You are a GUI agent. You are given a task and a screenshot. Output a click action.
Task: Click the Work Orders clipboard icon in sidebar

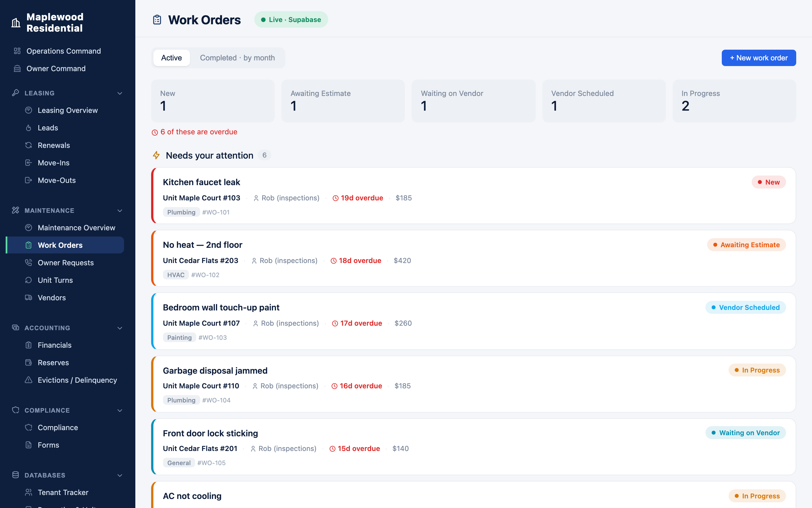[28, 245]
